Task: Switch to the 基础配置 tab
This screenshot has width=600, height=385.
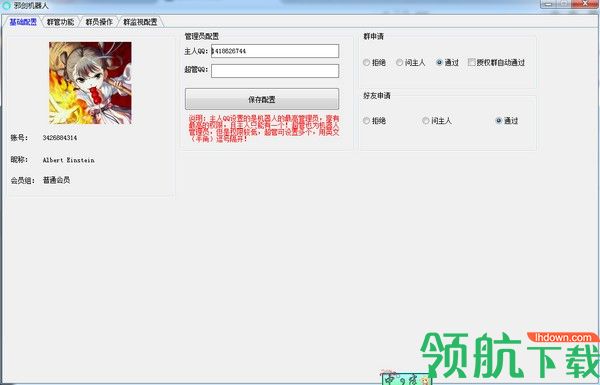Action: click(x=23, y=22)
